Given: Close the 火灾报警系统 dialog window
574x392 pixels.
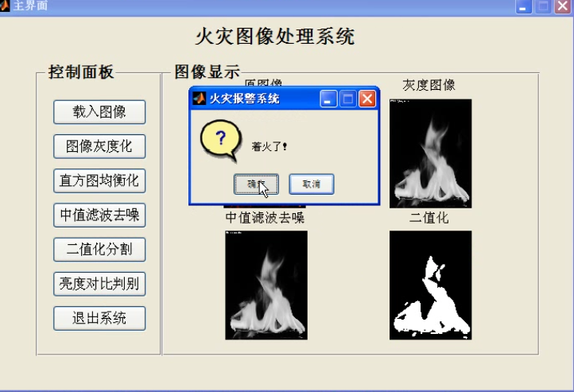Looking at the screenshot, I should (x=367, y=99).
